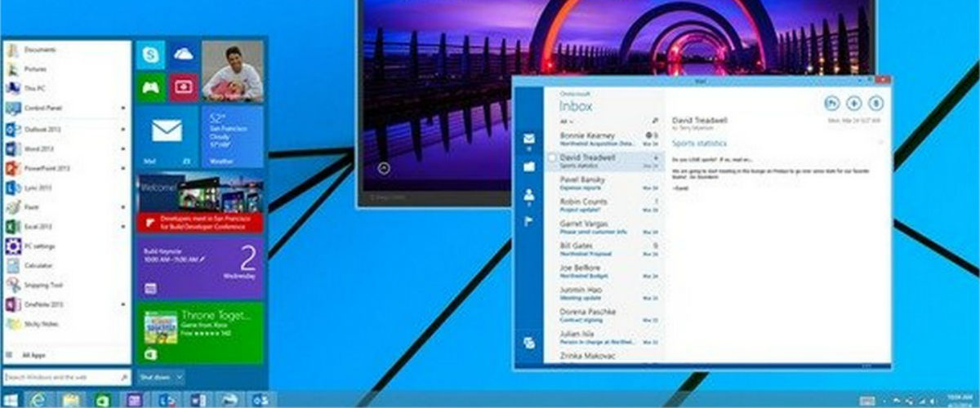Open the news tile about Build Developer Conference
The height and width of the screenshot is (408, 980).
tap(199, 202)
